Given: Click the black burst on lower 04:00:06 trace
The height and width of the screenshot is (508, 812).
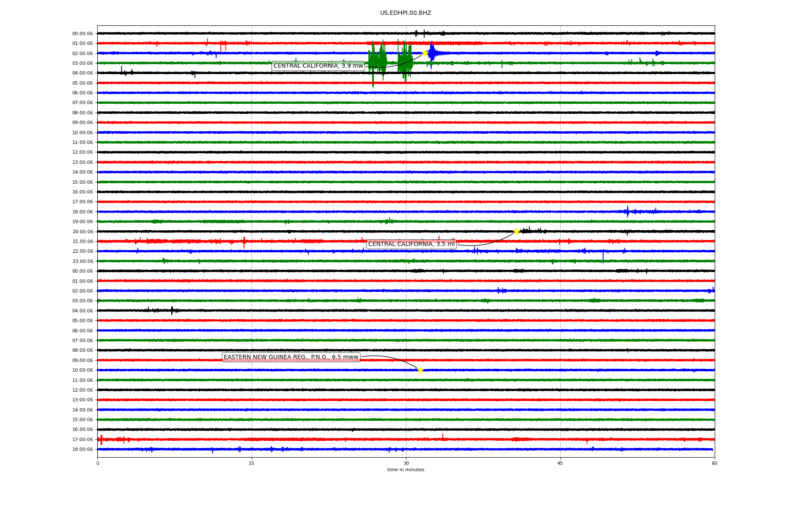Looking at the screenshot, I should 172,311.
